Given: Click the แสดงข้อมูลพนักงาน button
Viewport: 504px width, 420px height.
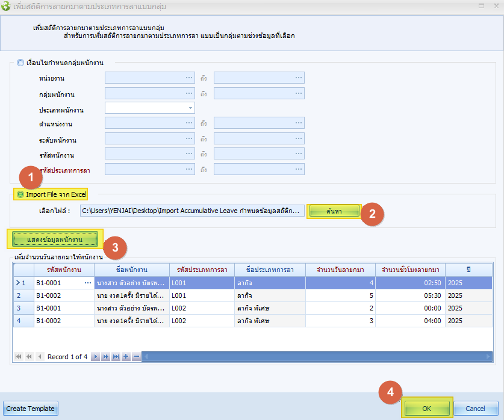Looking at the screenshot, I should pyautogui.click(x=55, y=239).
